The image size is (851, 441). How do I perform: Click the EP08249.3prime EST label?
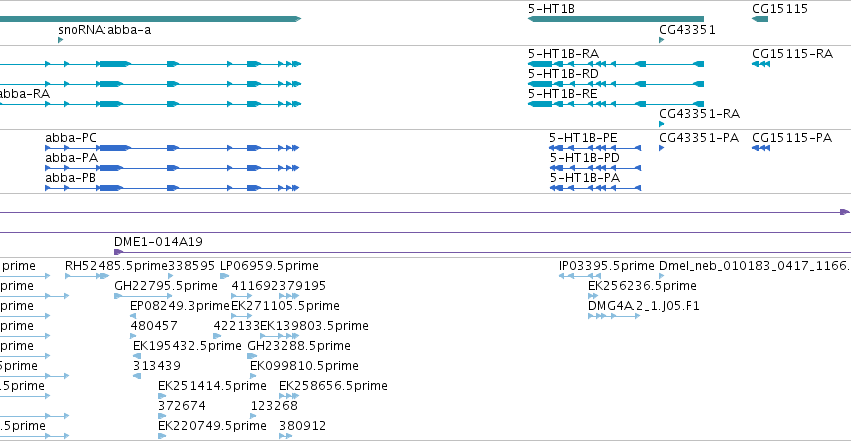coord(180,306)
